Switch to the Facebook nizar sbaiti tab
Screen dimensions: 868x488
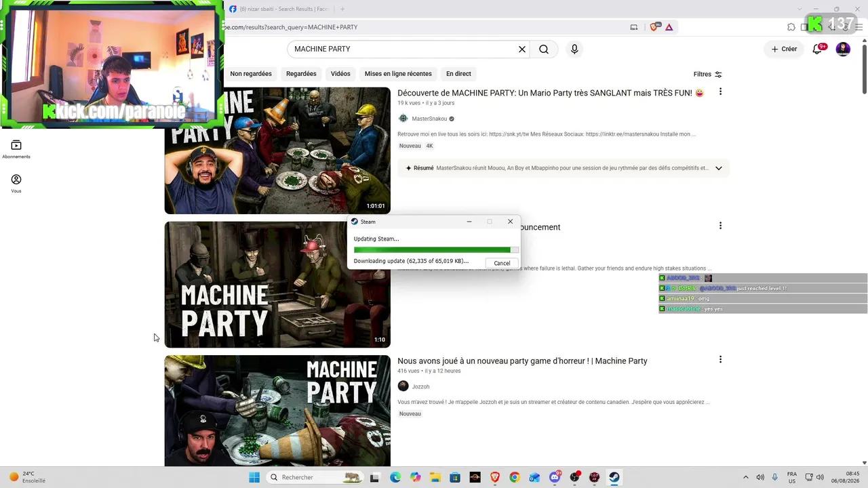coord(278,9)
